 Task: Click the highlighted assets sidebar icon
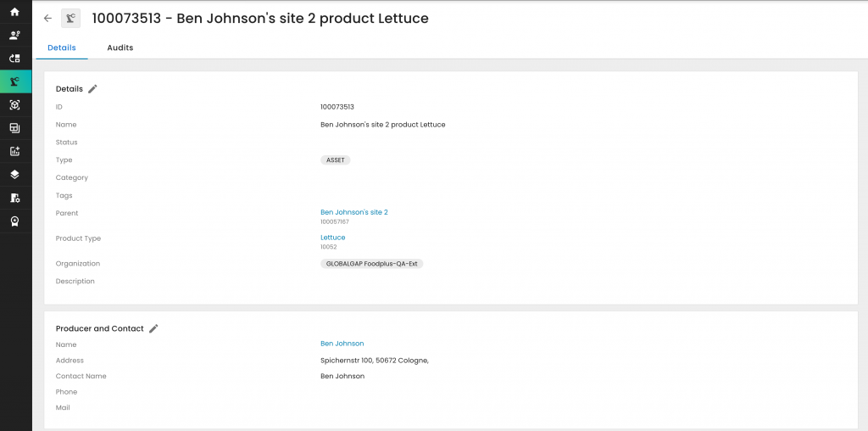tap(14, 82)
